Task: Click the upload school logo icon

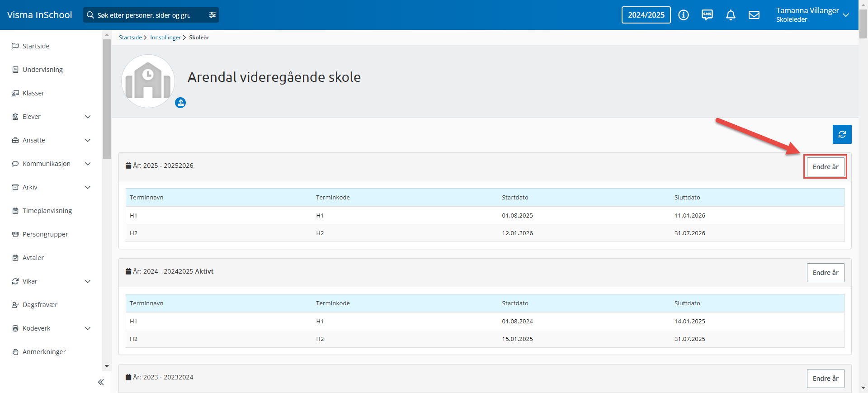Action: pyautogui.click(x=180, y=103)
